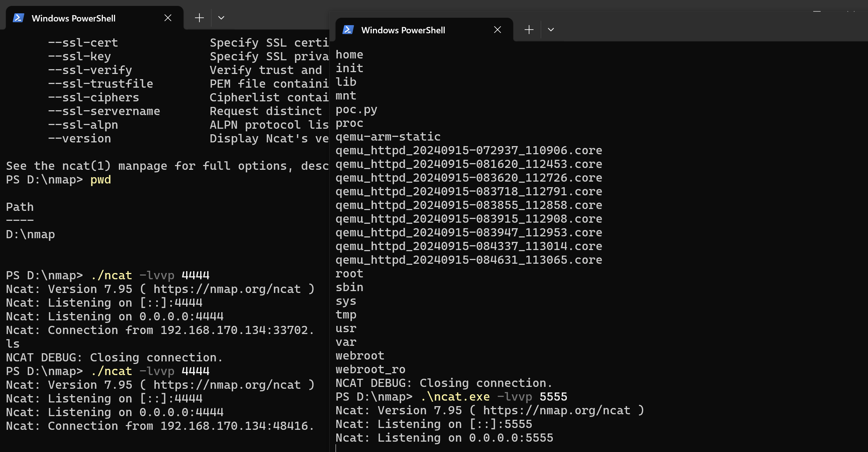Click 'init' in right terminal listing
This screenshot has height=452, width=868.
(349, 68)
